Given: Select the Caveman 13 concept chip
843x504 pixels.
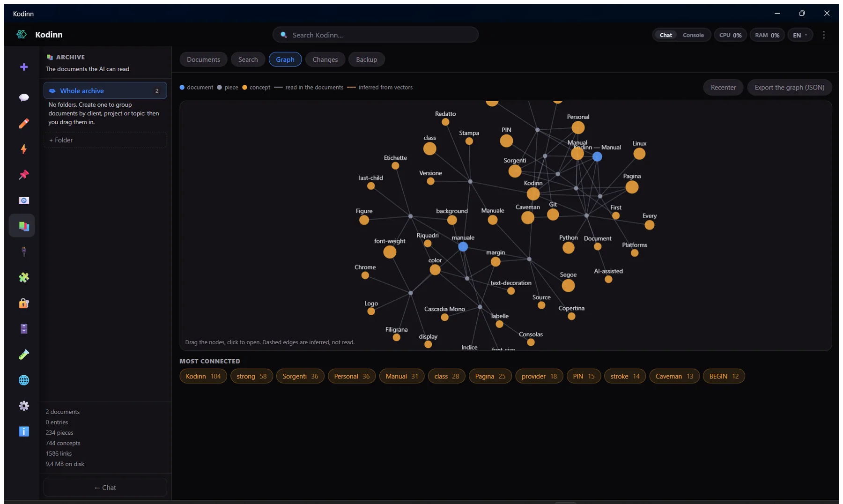Looking at the screenshot, I should [x=674, y=376].
